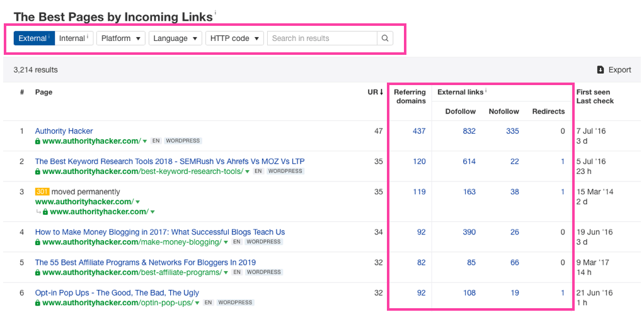Click nofollow value 66
This screenshot has height=329, width=644.
[515, 262]
